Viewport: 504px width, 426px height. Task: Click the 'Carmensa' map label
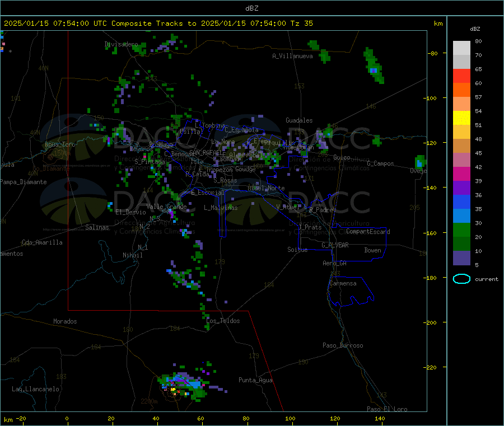point(343,283)
